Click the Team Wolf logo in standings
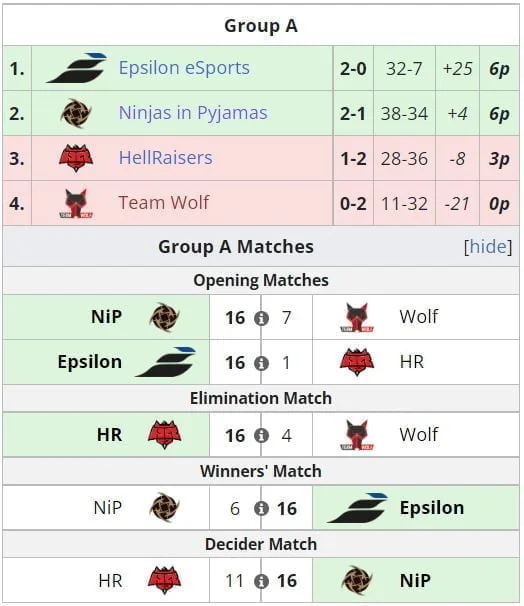Viewport: 524px width, 606px height. coord(76,203)
